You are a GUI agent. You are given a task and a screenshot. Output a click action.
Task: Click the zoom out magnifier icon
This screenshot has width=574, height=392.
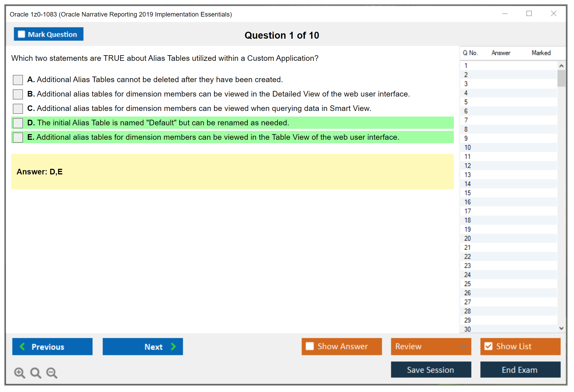click(x=52, y=373)
